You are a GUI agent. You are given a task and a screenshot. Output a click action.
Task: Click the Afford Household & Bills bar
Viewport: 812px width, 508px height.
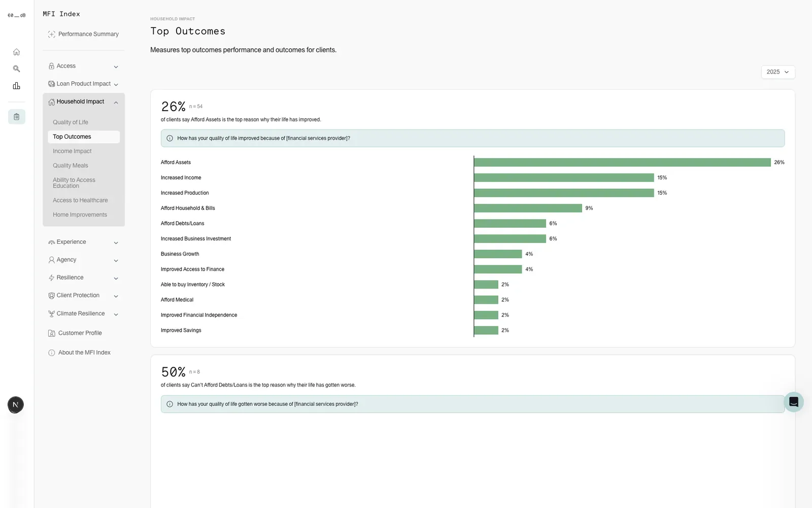tap(528, 208)
